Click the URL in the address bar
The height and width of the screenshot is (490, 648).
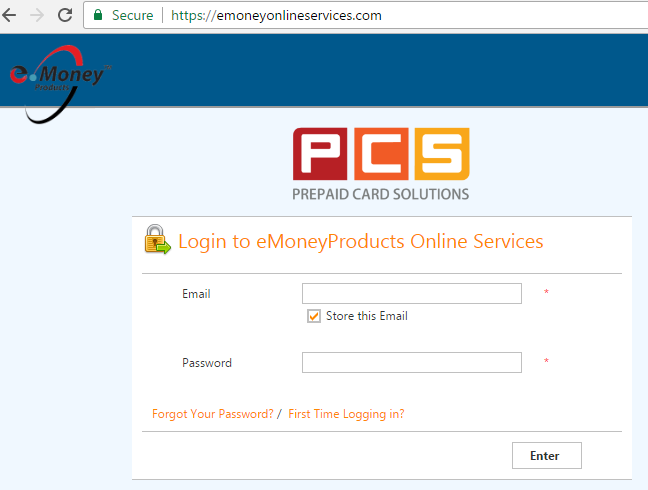[276, 15]
